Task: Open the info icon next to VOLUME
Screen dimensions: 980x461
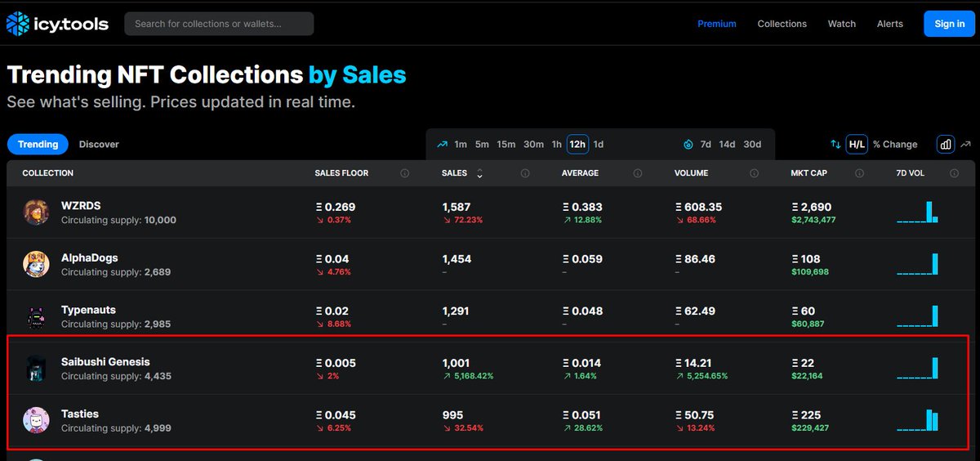Action: click(754, 173)
